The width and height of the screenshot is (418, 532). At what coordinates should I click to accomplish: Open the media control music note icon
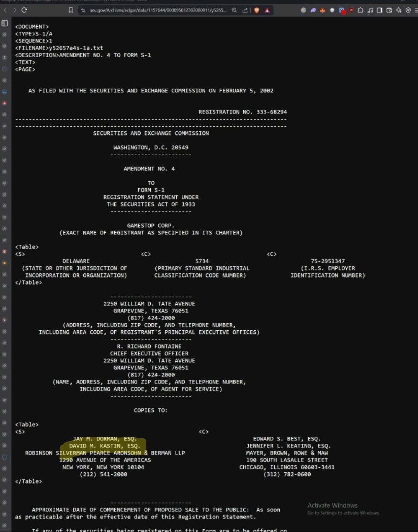tap(370, 10)
